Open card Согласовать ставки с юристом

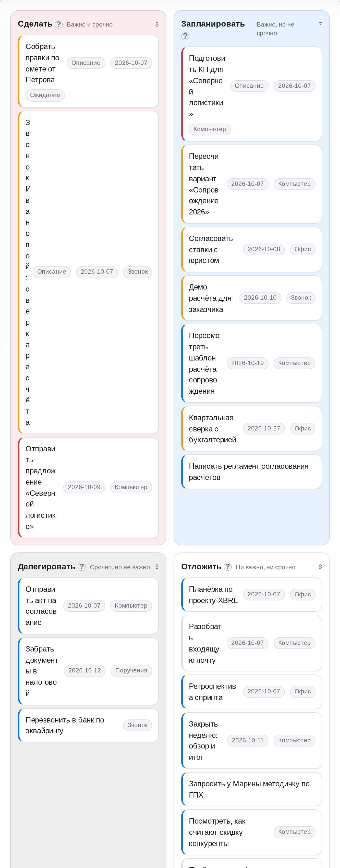tap(251, 249)
